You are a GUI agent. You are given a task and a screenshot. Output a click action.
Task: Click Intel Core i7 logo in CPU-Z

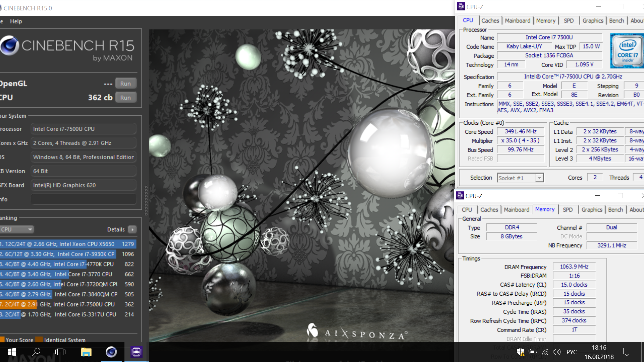click(627, 50)
